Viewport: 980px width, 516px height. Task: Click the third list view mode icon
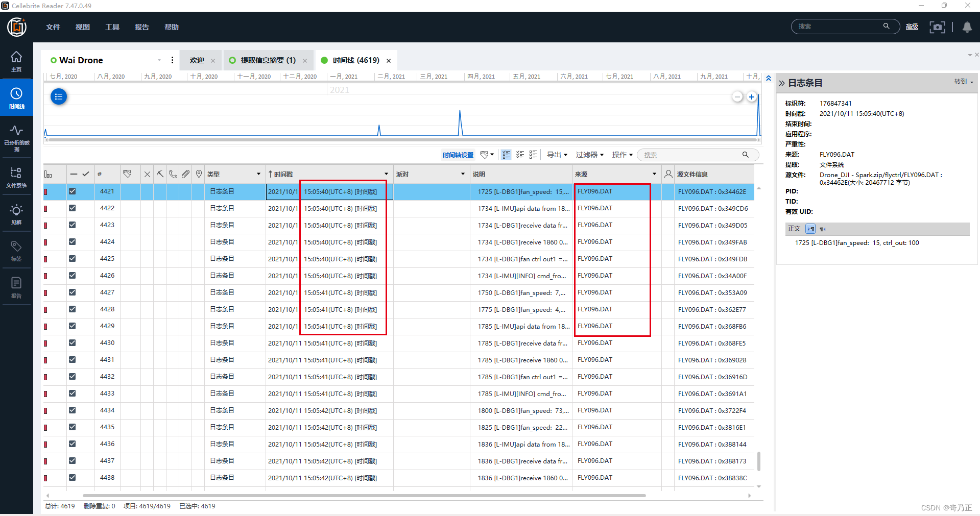[533, 155]
